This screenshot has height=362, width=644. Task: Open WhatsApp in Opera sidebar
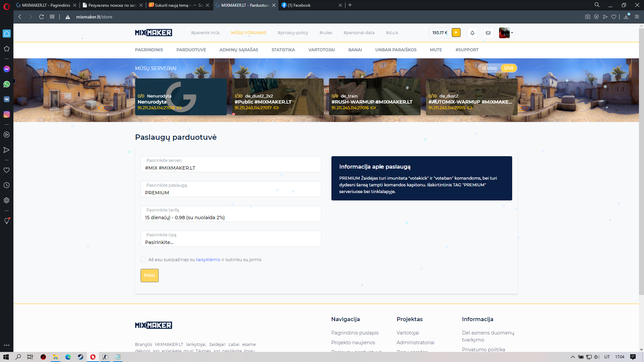(6, 84)
